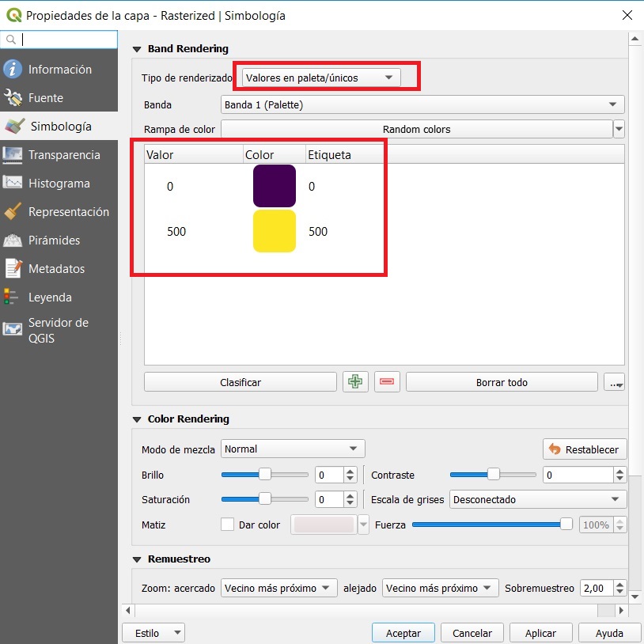Switch to the Metadatos tab
Image resolution: width=644 pixels, height=644 pixels.
pyautogui.click(x=55, y=269)
